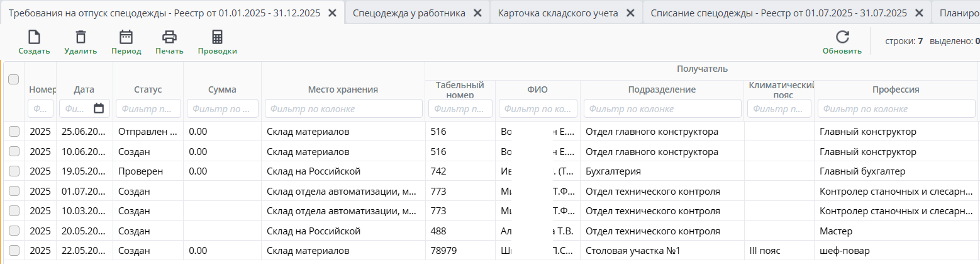This screenshot has height=264, width=980.
Task: Open Проводки calculator icon
Action: point(217,38)
